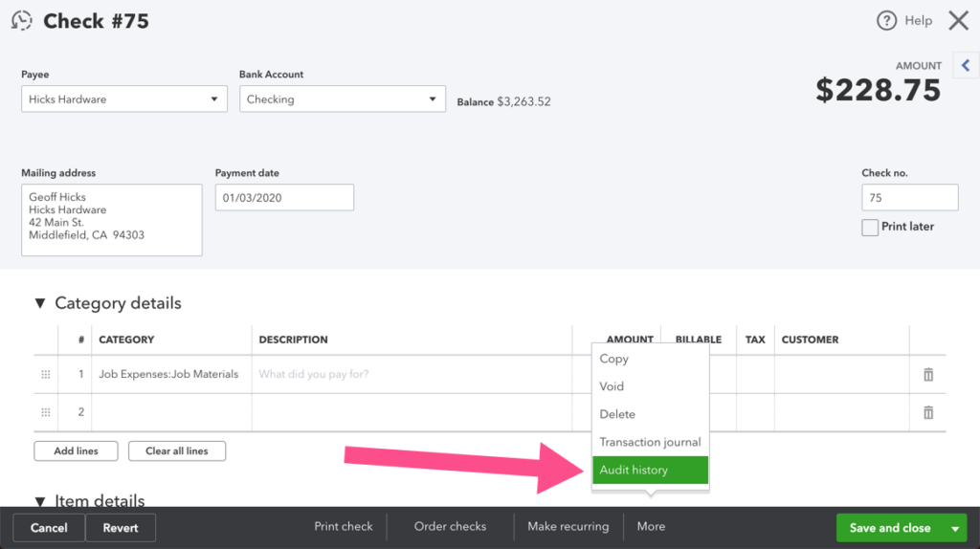980x549 pixels.
Task: Click the Add lines button
Action: coord(76,450)
